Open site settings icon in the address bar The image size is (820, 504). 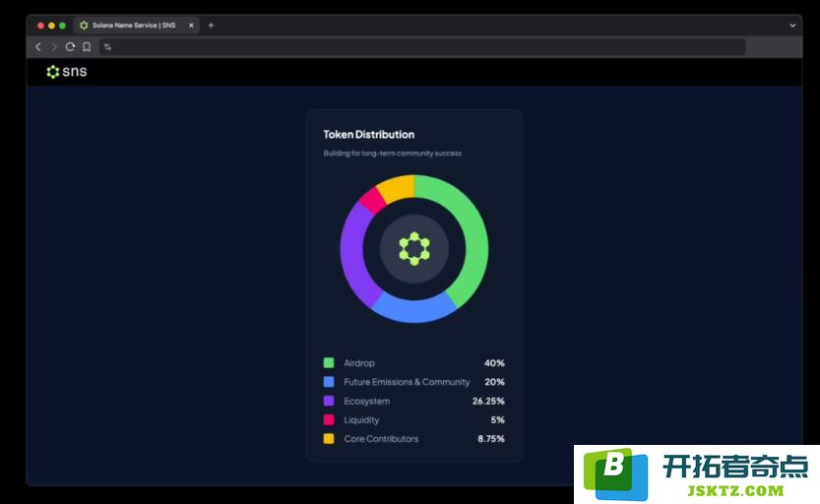coord(107,47)
